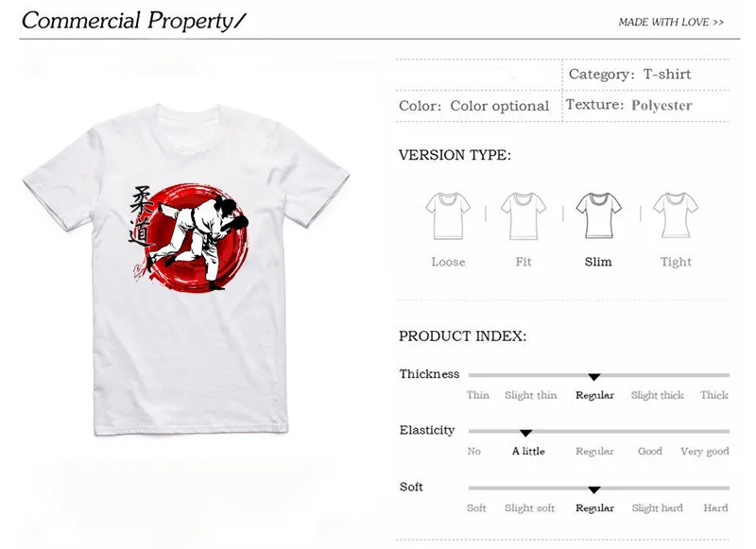
Task: Open the MADE WITH LOVE >> link
Action: point(671,22)
